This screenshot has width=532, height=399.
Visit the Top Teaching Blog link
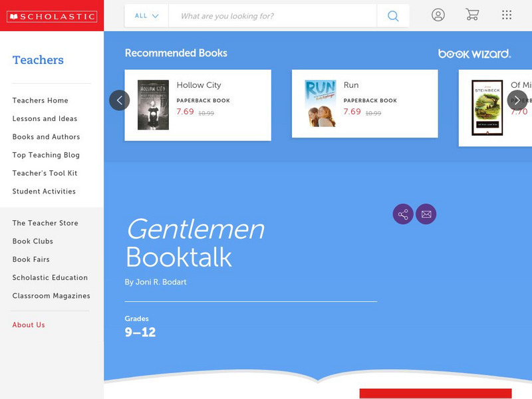[43, 155]
